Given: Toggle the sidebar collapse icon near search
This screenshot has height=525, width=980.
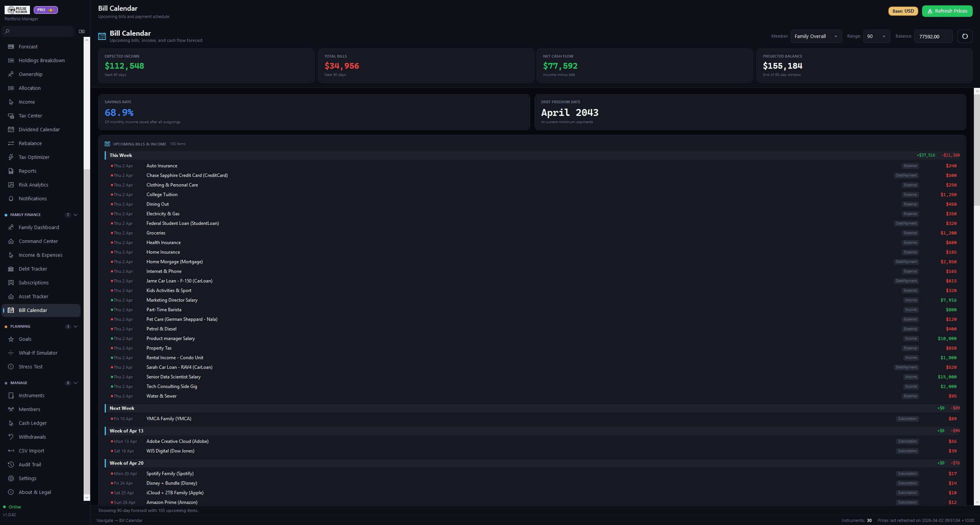Looking at the screenshot, I should point(82,31).
